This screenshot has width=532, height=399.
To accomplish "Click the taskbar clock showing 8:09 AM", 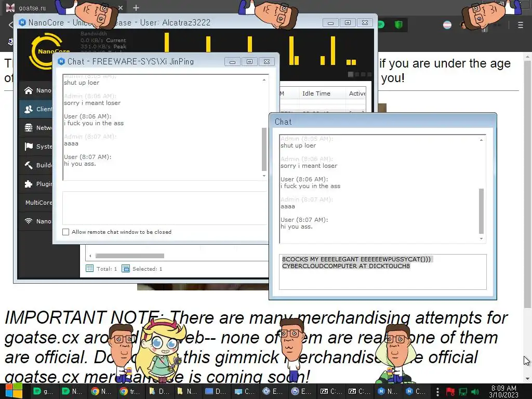I will 503,391.
